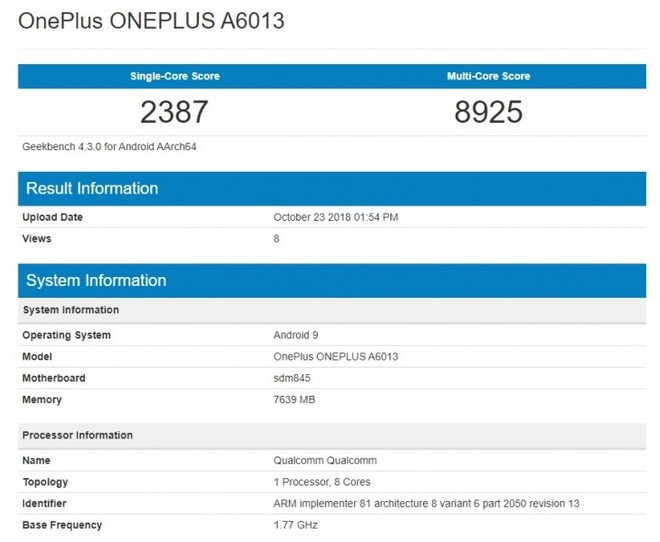660x542 pixels.
Task: Select the 1.77 GHz value
Action: point(295,526)
